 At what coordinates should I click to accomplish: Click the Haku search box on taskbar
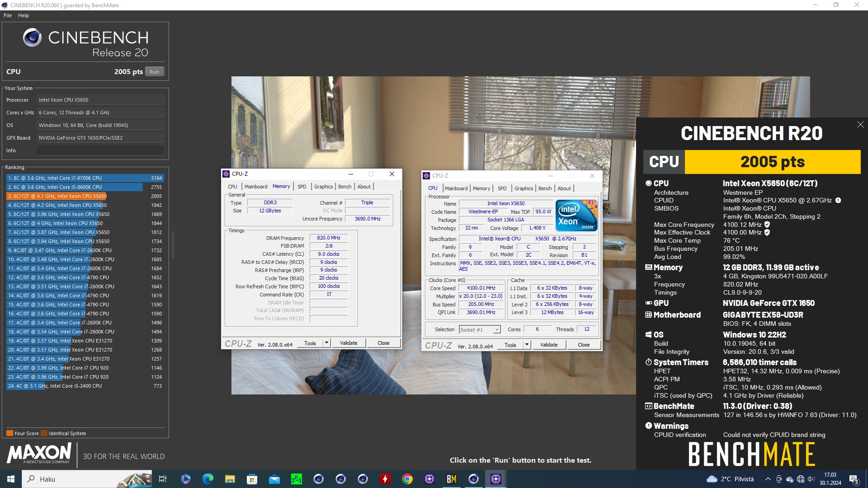(x=87, y=479)
